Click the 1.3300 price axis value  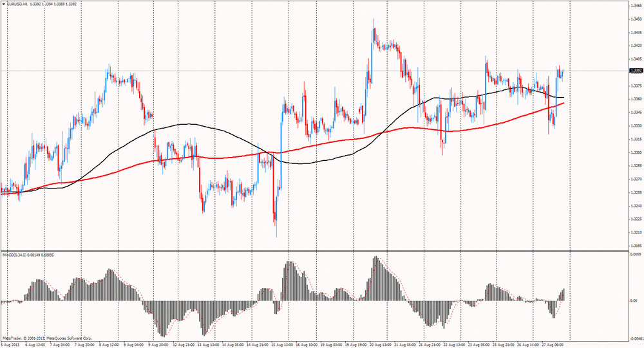click(637, 152)
